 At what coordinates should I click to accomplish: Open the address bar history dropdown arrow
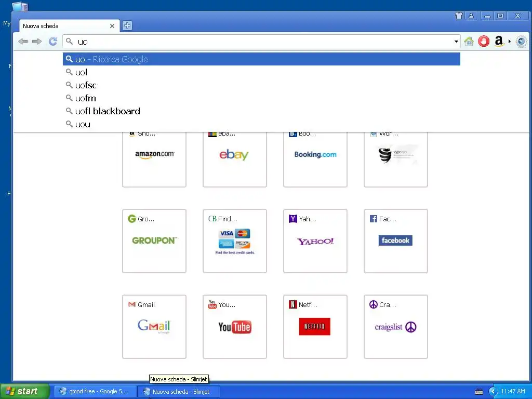pos(456,42)
